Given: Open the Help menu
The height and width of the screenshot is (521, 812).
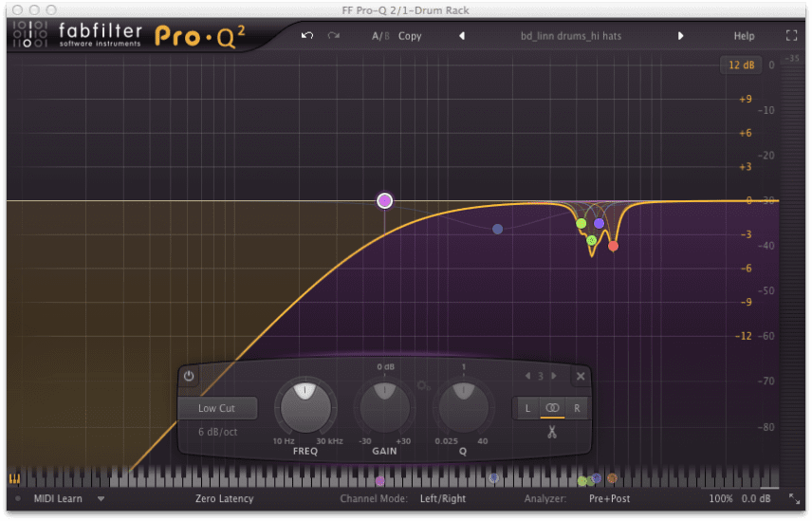Looking at the screenshot, I should 744,36.
